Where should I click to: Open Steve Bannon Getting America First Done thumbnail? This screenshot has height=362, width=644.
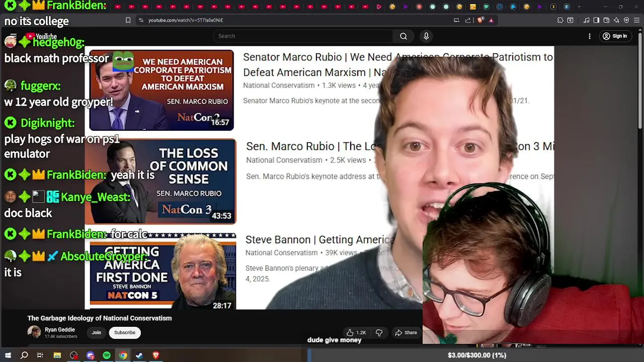tap(163, 271)
